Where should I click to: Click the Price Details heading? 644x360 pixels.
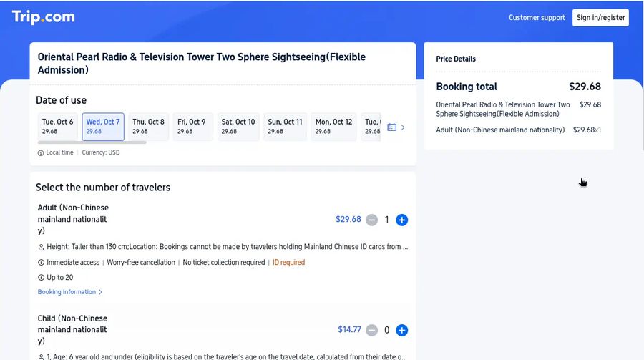(456, 59)
